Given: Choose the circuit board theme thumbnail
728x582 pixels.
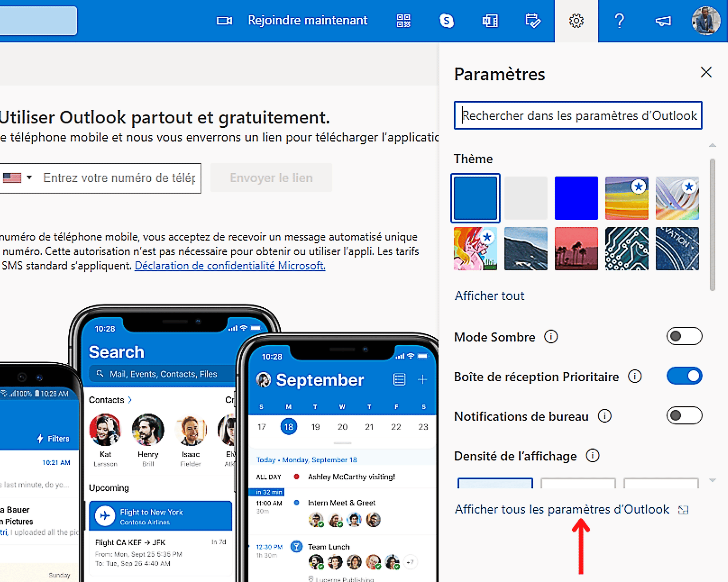Looking at the screenshot, I should [x=627, y=248].
